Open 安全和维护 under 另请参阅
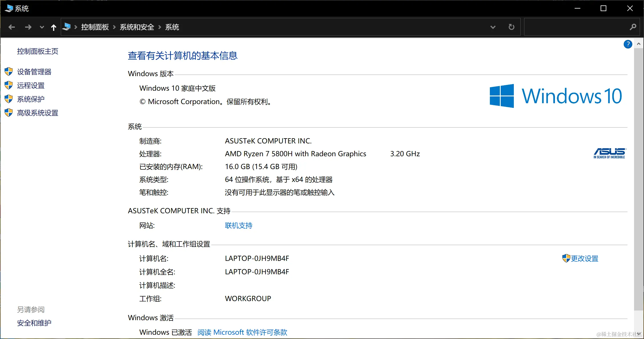The height and width of the screenshot is (339, 644). pos(34,323)
